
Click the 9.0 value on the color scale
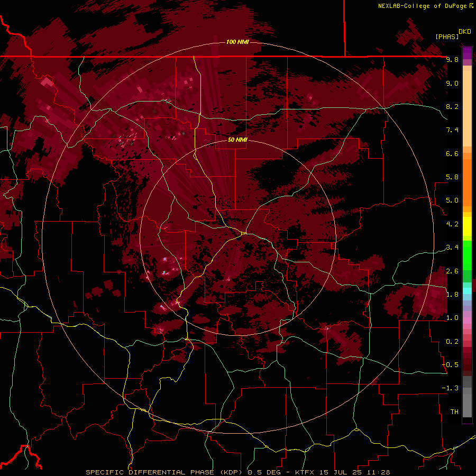[x=452, y=83]
